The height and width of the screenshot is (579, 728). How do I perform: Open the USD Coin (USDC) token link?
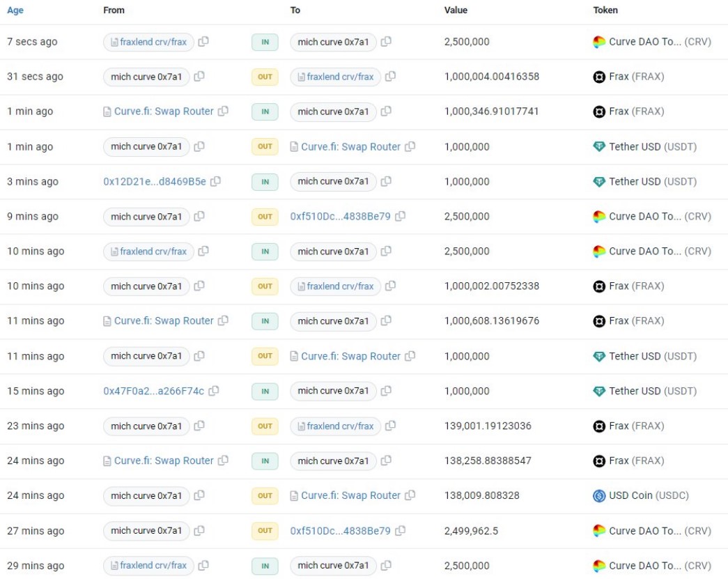649,495
